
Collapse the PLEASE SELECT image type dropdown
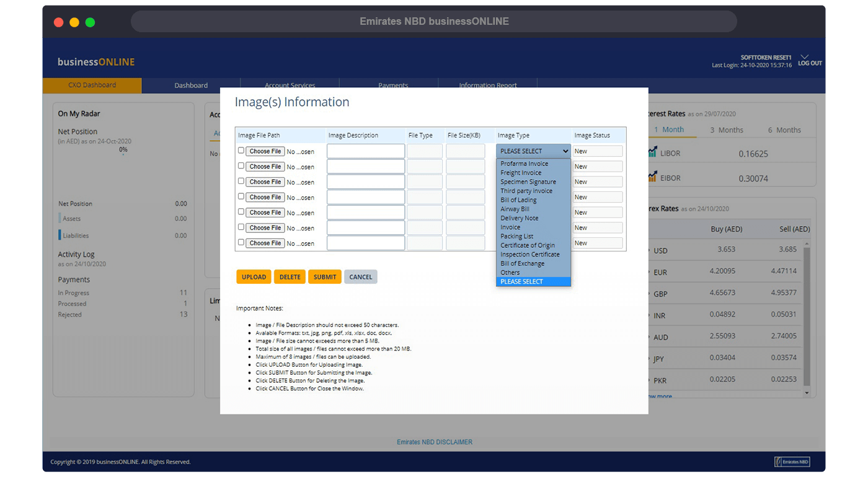533,151
